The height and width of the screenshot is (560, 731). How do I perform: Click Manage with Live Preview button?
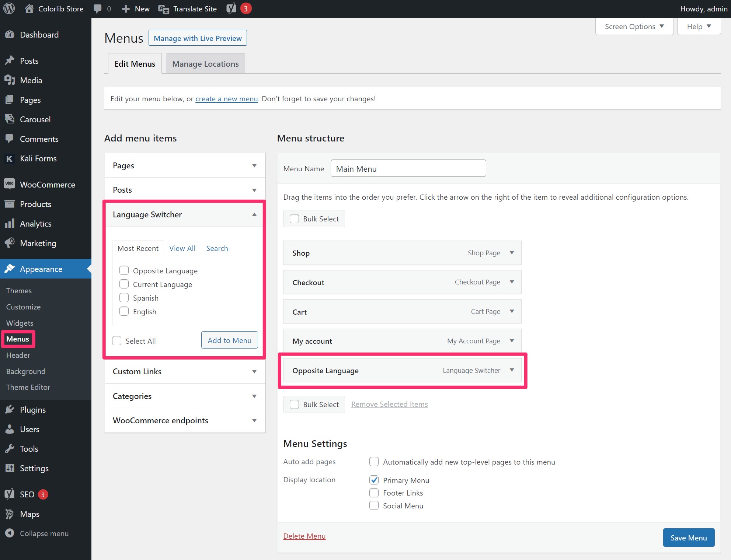(x=198, y=38)
